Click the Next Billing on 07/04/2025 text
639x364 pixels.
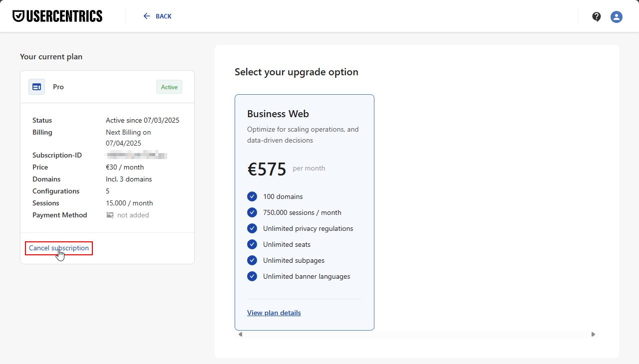(128, 138)
